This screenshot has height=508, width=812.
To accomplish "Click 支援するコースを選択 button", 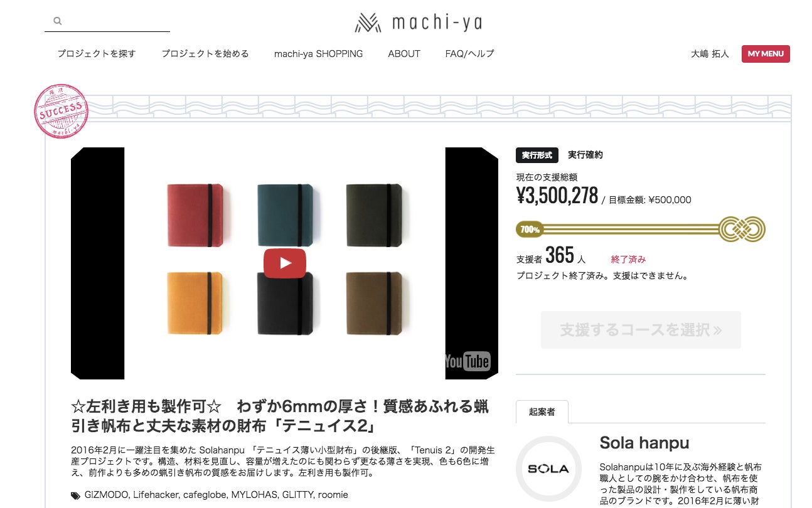I will point(641,330).
